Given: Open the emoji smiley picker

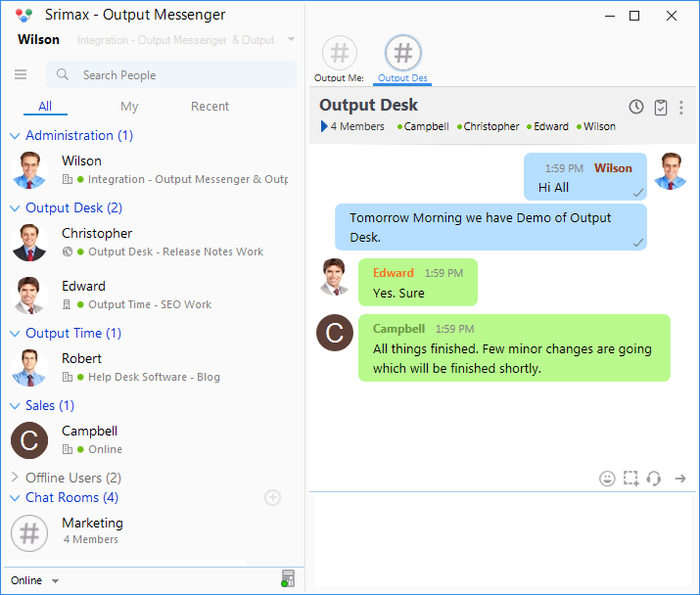Looking at the screenshot, I should (607, 479).
